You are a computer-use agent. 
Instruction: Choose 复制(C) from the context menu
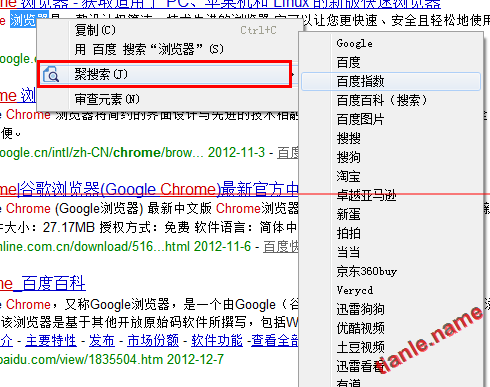tap(166, 30)
